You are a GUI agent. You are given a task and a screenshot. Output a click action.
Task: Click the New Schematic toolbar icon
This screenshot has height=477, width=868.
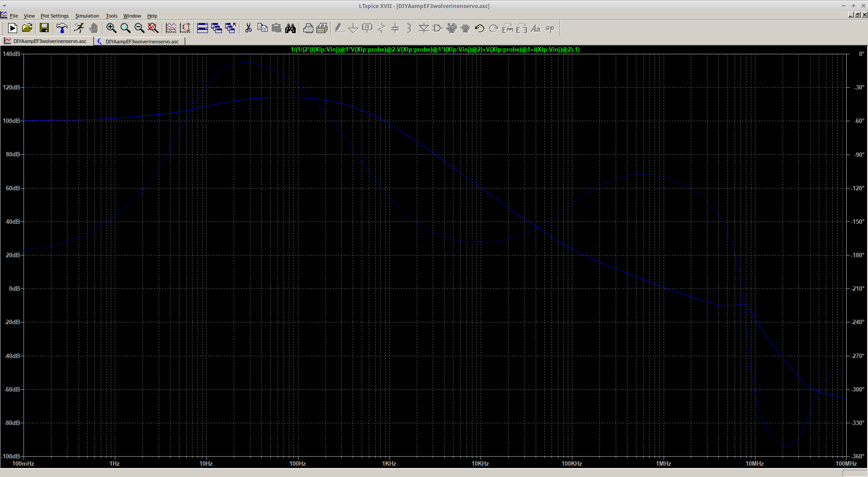(13, 28)
